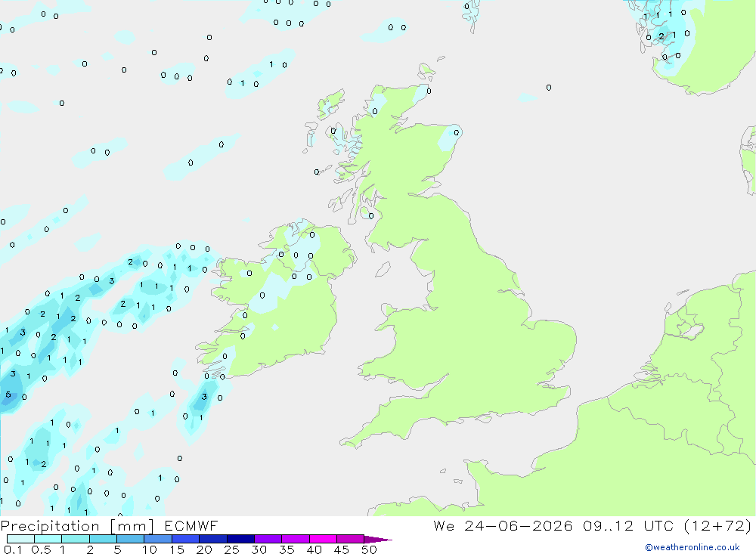Image resolution: width=756 pixels, height=554 pixels.
Task: Click the 2–5 mm legend color segment
Action: tap(103, 539)
